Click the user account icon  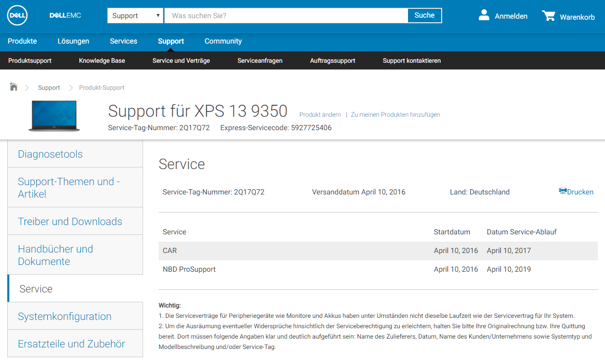click(x=484, y=15)
